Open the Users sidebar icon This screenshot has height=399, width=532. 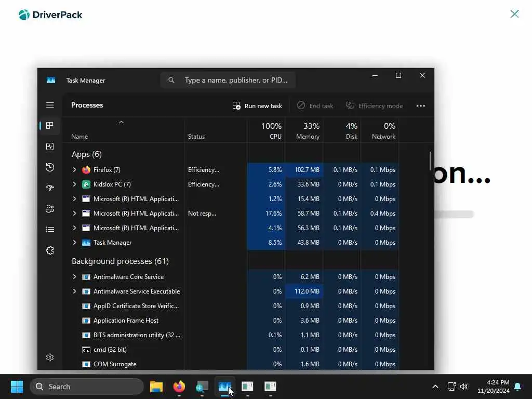click(50, 209)
